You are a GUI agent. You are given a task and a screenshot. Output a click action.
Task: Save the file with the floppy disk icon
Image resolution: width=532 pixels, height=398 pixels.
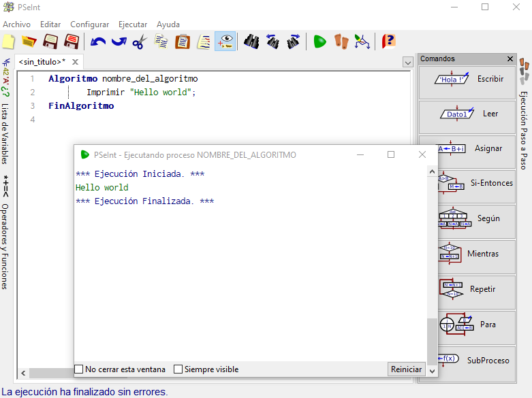click(50, 42)
